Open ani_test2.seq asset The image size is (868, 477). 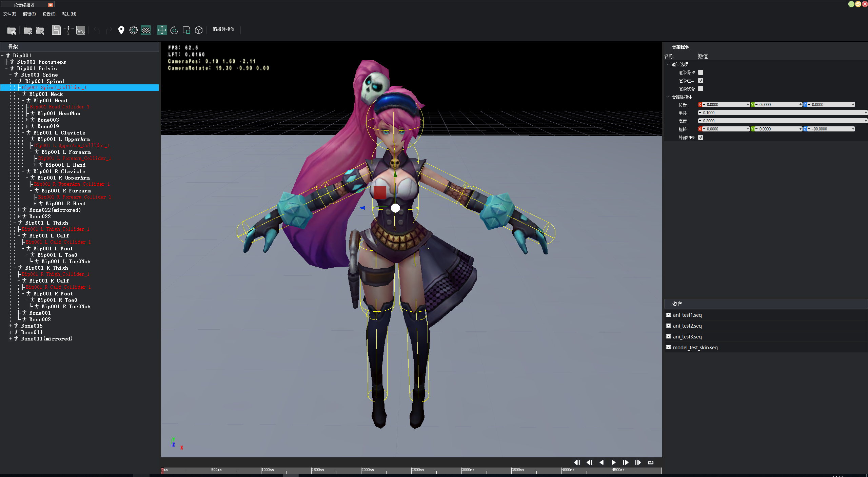click(687, 326)
